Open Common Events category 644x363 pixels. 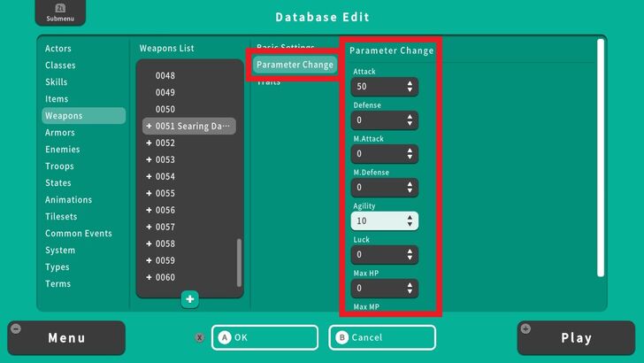(x=79, y=234)
